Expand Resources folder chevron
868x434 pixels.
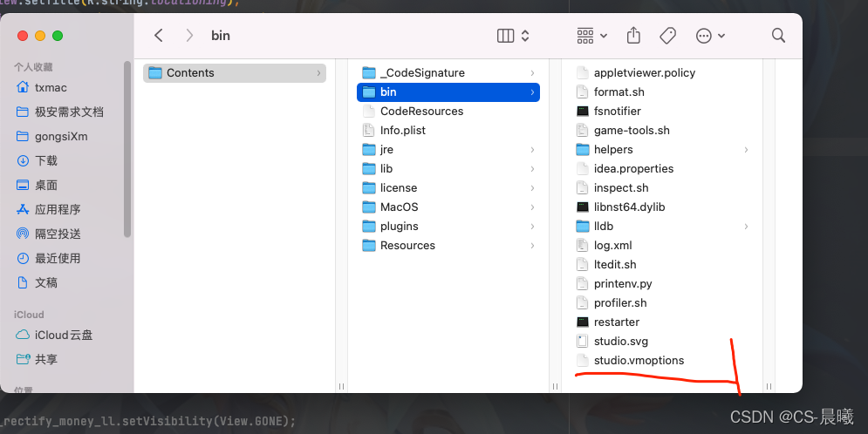(532, 246)
